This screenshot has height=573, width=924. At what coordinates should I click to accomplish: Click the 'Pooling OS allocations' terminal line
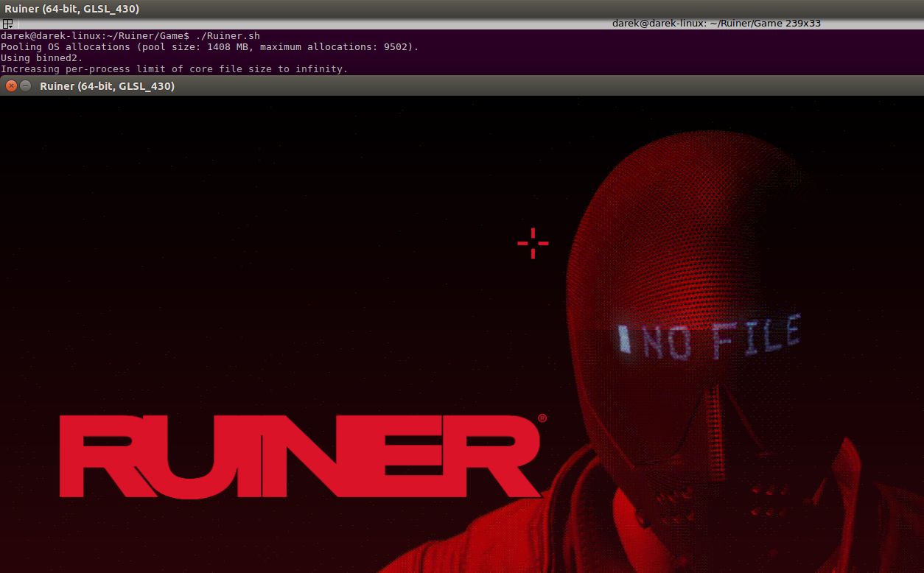click(209, 47)
